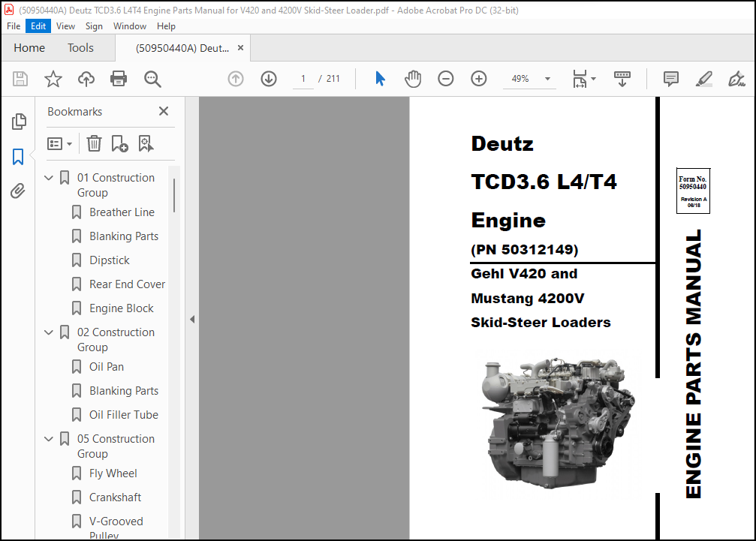The width and height of the screenshot is (756, 541).
Task: Jump to Crankshaft bookmark
Action: tap(115, 497)
